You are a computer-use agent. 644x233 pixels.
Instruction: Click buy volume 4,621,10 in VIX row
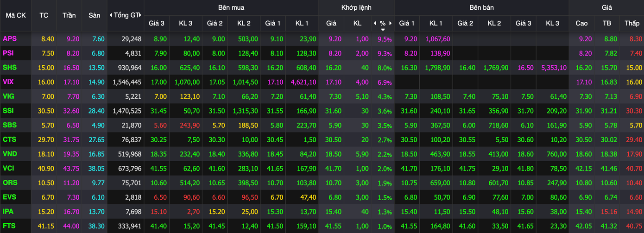point(303,82)
